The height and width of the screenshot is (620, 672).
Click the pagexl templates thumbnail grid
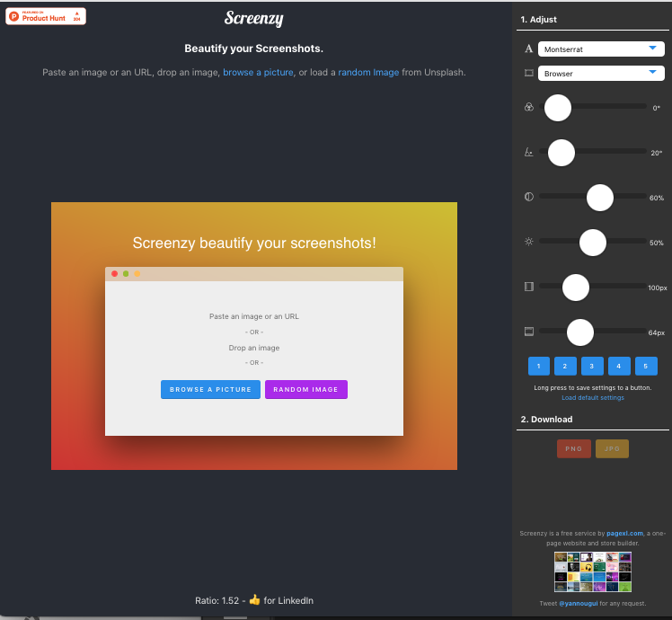[x=593, y=572]
